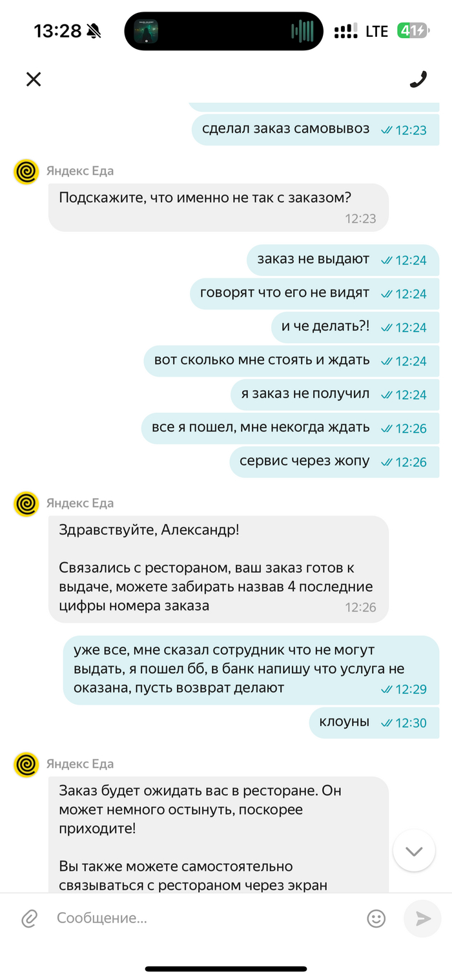The image size is (452, 980).
Task: Tap the "Здравствуйте, Александр!" support message
Action: 218,568
